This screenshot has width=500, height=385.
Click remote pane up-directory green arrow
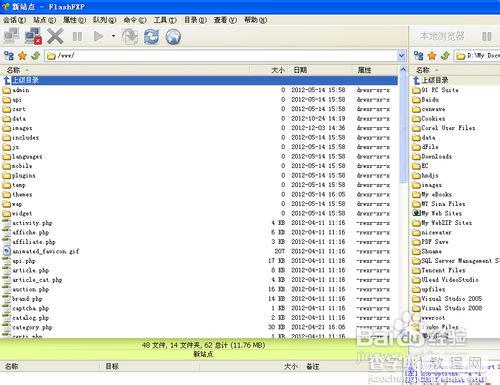pyautogui.click(x=35, y=56)
